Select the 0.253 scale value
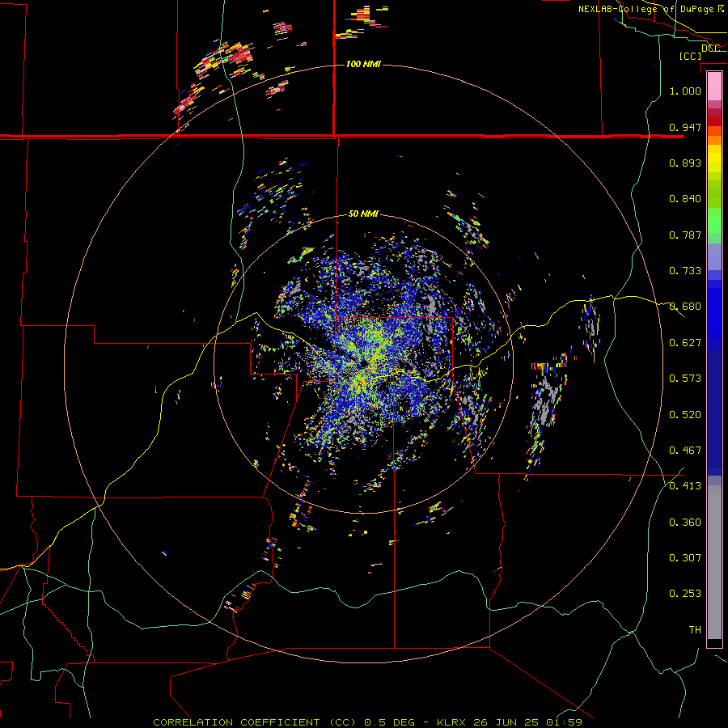This screenshot has height=728, width=728. [685, 594]
